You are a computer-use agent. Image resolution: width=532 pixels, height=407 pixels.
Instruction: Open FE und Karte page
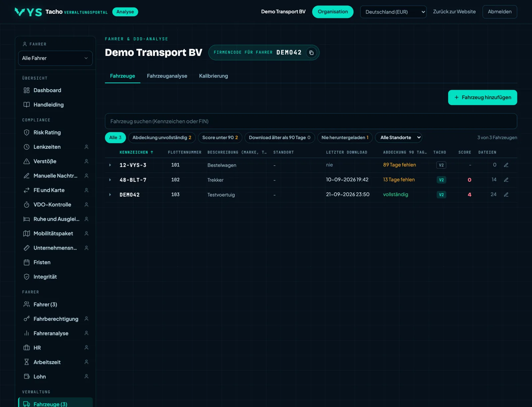(x=55, y=190)
